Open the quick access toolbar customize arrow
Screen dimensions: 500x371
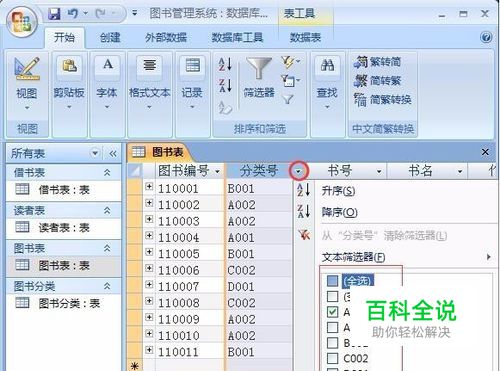pyautogui.click(x=135, y=13)
